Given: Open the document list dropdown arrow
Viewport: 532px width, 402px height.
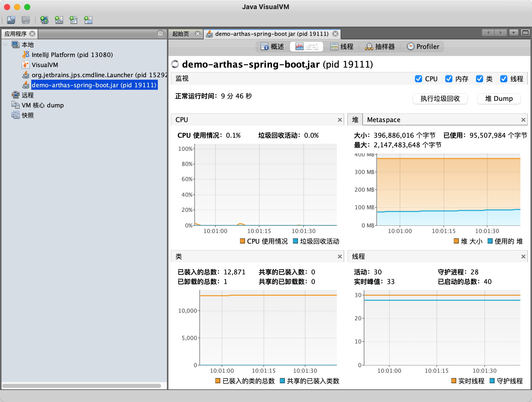Looking at the screenshot, I should click(x=514, y=33).
